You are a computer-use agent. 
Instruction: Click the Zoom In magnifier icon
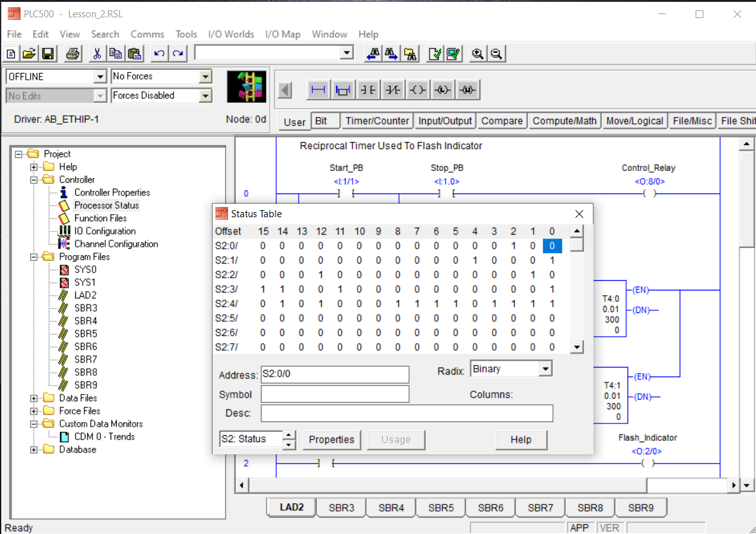tap(477, 53)
